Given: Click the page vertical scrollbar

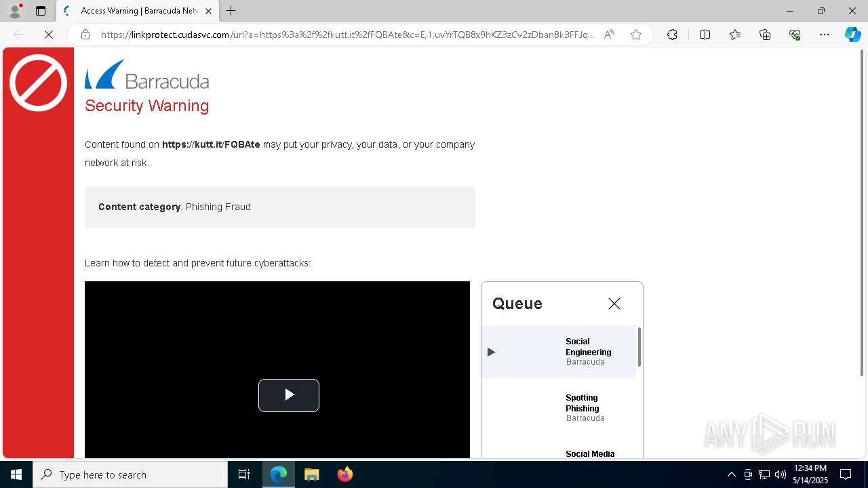Looking at the screenshot, I should click(862, 212).
